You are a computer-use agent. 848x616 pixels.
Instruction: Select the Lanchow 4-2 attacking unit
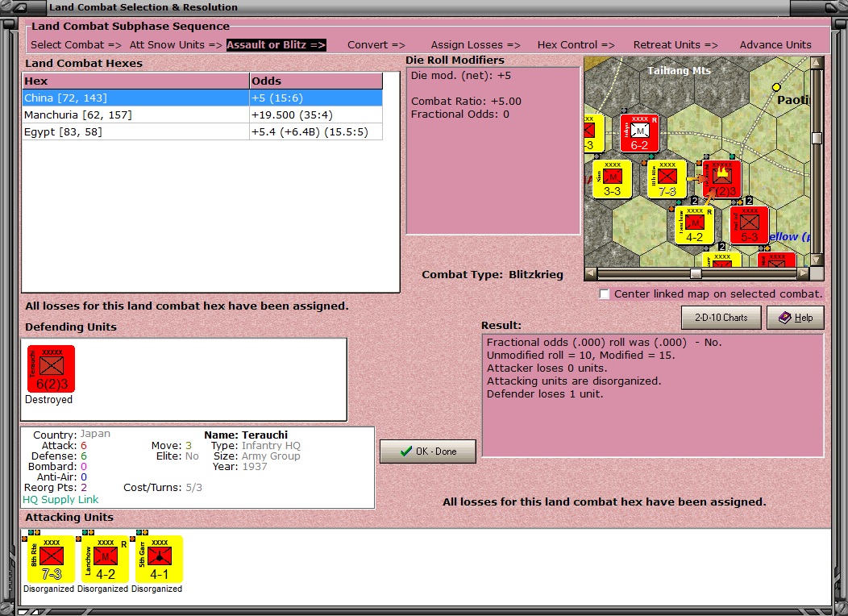[106, 559]
